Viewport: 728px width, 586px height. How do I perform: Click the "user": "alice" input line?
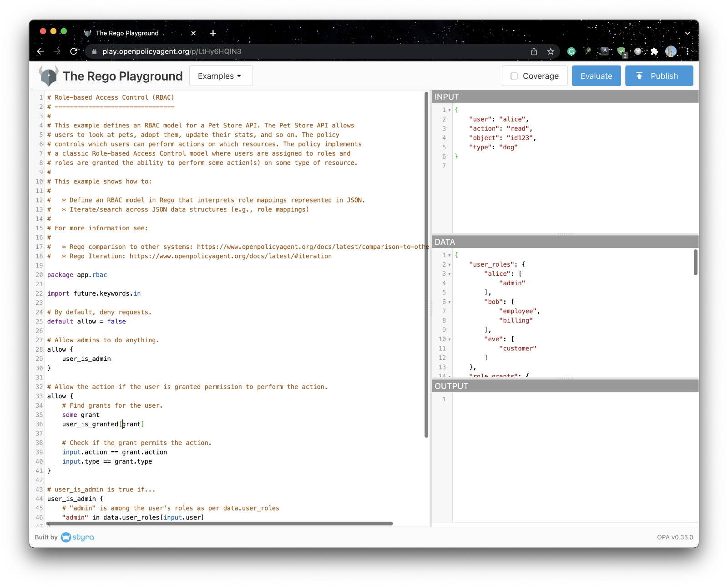pos(499,120)
